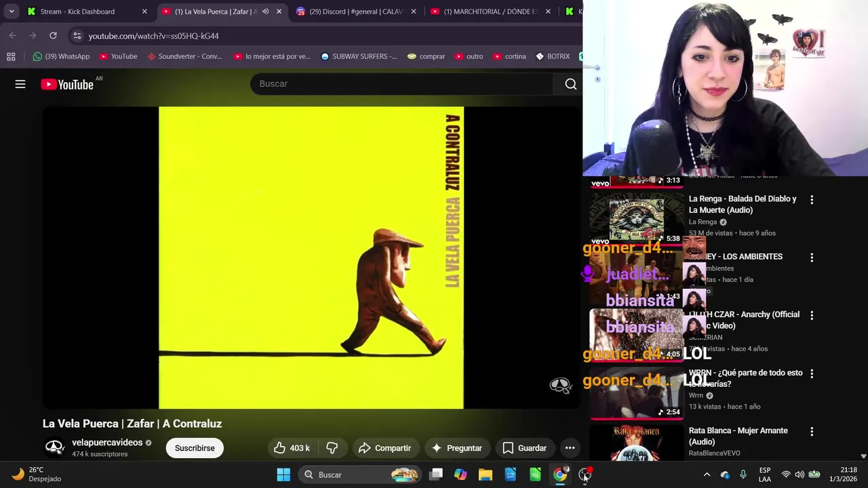Focus the YouTube Buscar search field
This screenshot has width=868, height=488.
(401, 83)
